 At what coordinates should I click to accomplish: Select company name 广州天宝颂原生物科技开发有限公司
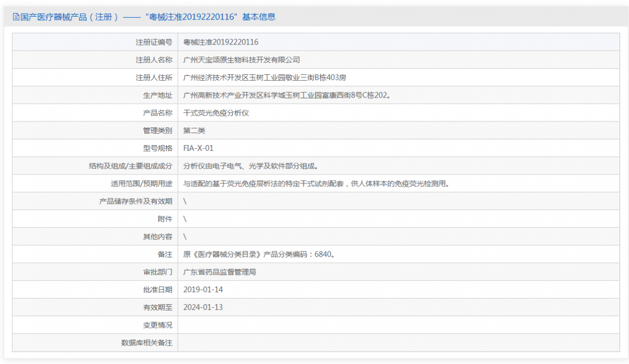click(242, 60)
